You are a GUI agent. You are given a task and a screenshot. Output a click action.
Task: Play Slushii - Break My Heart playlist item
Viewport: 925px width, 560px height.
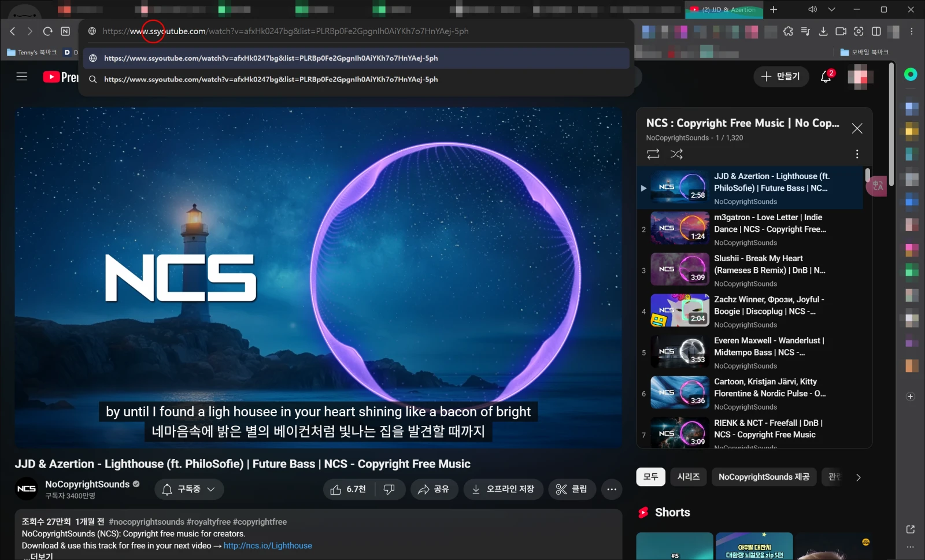click(x=750, y=270)
